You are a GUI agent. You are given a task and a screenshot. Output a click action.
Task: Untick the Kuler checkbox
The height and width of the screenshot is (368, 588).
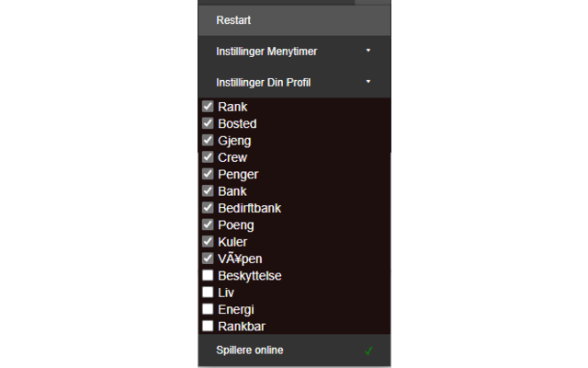pos(208,242)
